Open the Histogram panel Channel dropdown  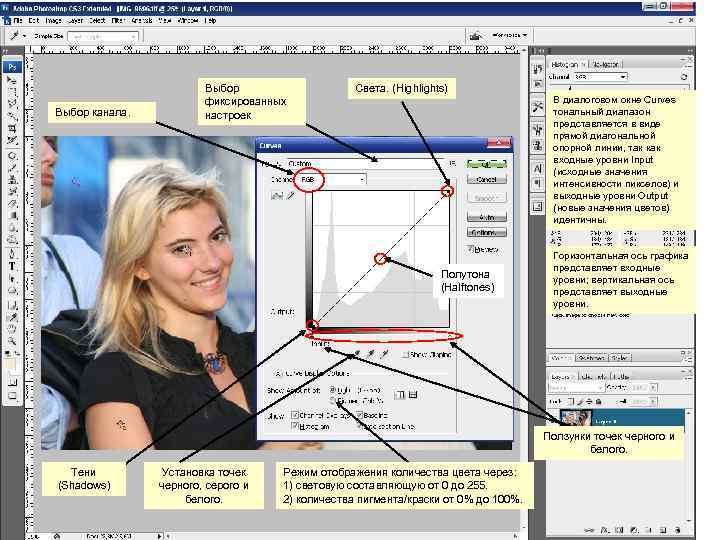(x=600, y=77)
